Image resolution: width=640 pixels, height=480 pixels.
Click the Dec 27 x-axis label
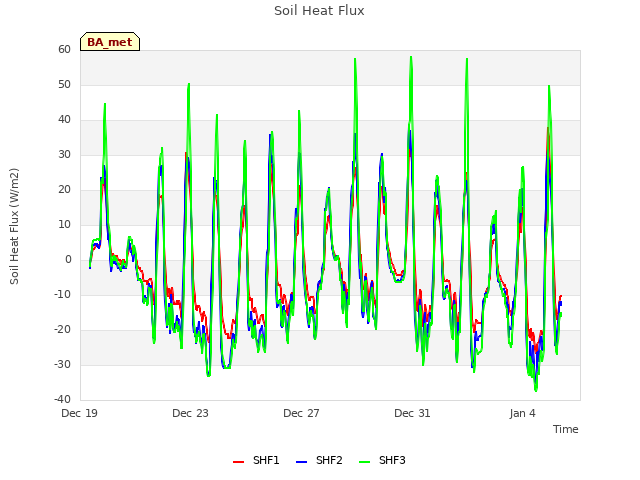pos(301,413)
